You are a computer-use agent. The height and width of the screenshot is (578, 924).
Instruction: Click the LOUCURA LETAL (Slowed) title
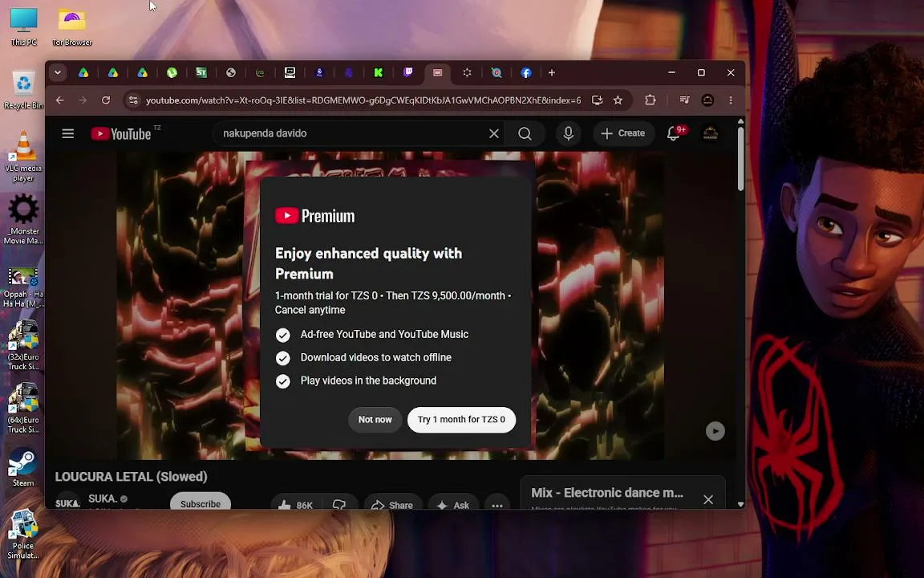132,477
